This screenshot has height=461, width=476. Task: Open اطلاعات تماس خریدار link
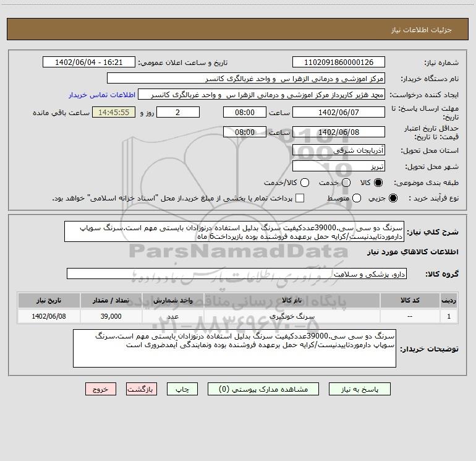[102, 95]
